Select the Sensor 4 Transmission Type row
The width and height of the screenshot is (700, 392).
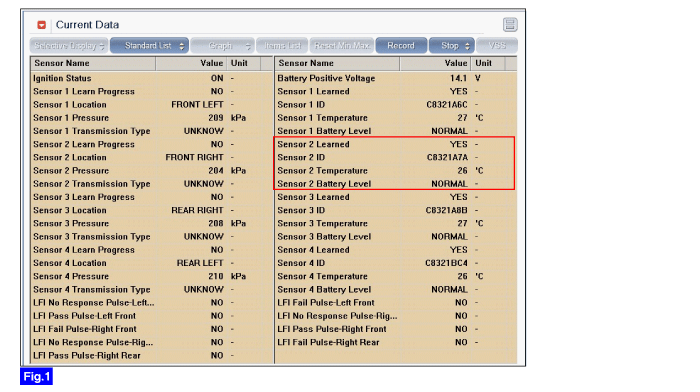pyautogui.click(x=152, y=289)
